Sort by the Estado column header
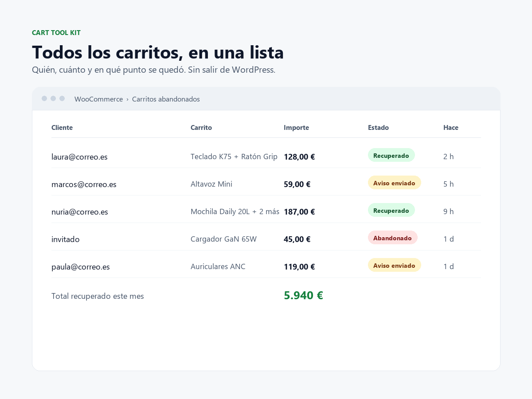Viewport: 532px width, 399px height. tap(378, 128)
